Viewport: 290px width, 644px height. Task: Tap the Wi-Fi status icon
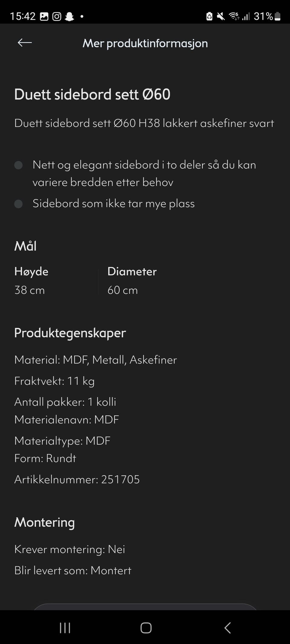click(x=234, y=16)
